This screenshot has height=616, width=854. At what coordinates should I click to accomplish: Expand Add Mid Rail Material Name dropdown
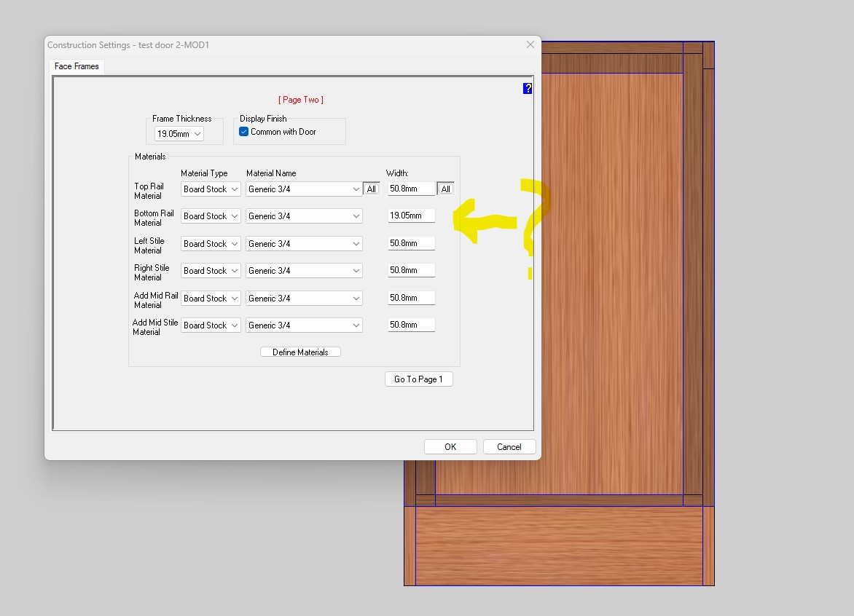[304, 299]
